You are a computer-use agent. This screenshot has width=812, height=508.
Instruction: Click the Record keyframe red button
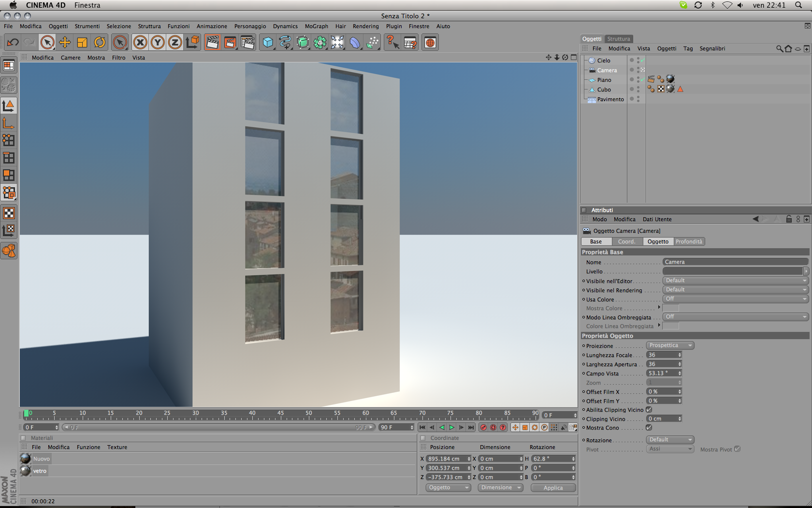(x=483, y=427)
